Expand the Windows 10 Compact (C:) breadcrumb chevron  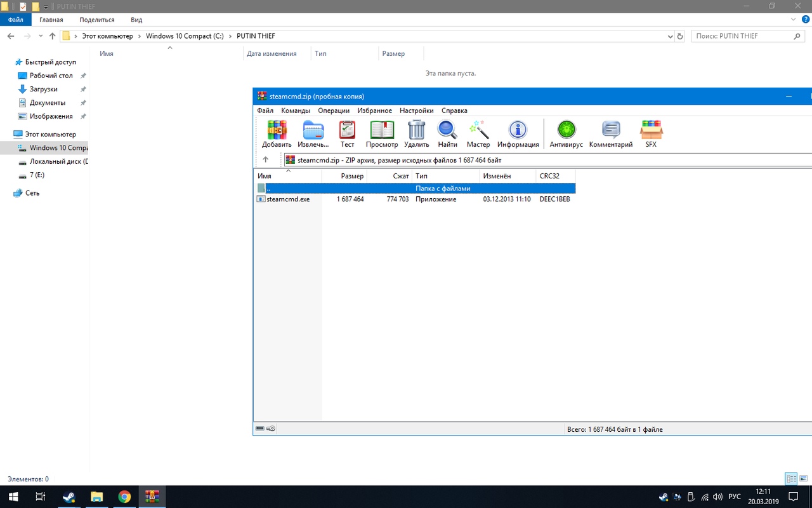coord(230,36)
